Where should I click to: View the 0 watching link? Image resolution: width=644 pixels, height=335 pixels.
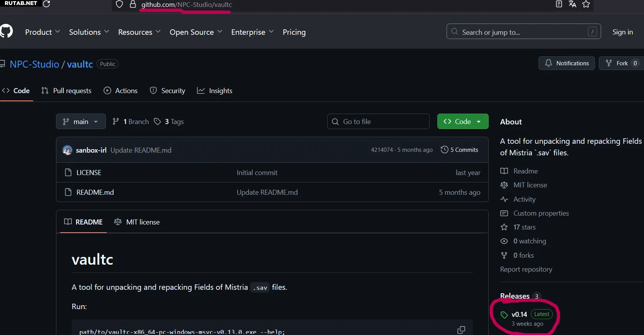click(530, 241)
